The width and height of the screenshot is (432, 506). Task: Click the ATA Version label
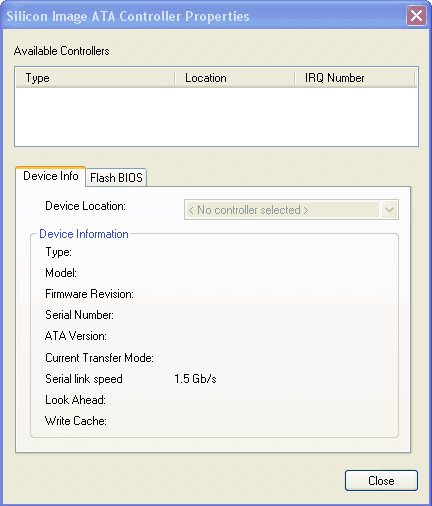[76, 336]
